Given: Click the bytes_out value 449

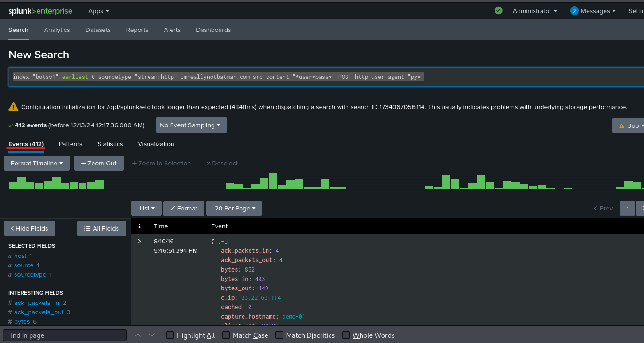Looking at the screenshot, I should (263, 288).
